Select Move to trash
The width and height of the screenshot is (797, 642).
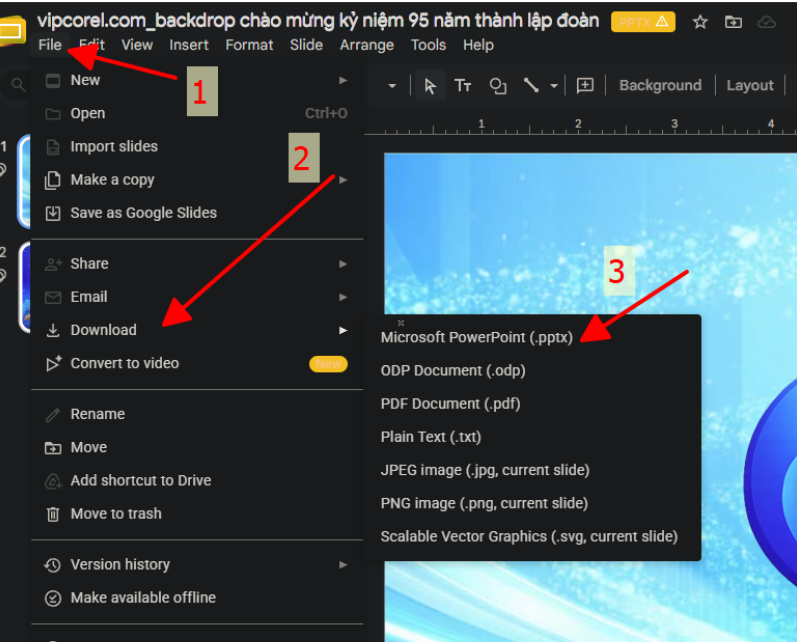(196, 514)
